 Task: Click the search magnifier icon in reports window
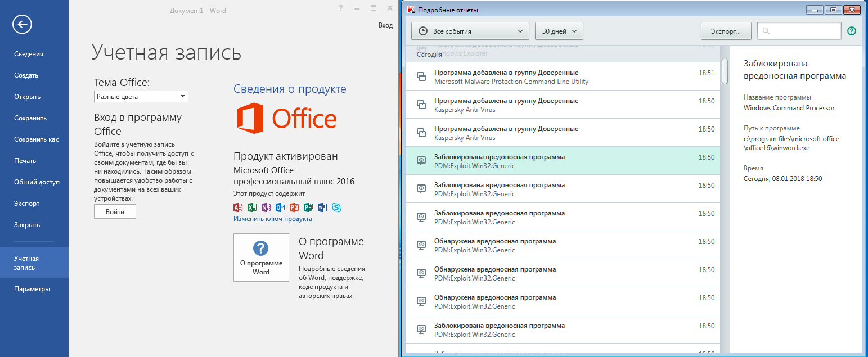point(766,31)
